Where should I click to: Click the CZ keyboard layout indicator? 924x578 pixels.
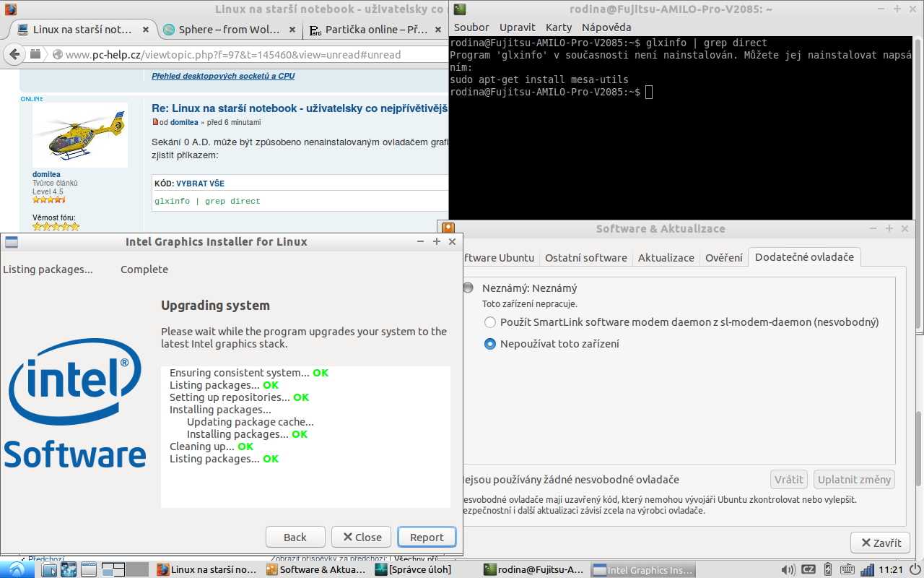(x=808, y=569)
